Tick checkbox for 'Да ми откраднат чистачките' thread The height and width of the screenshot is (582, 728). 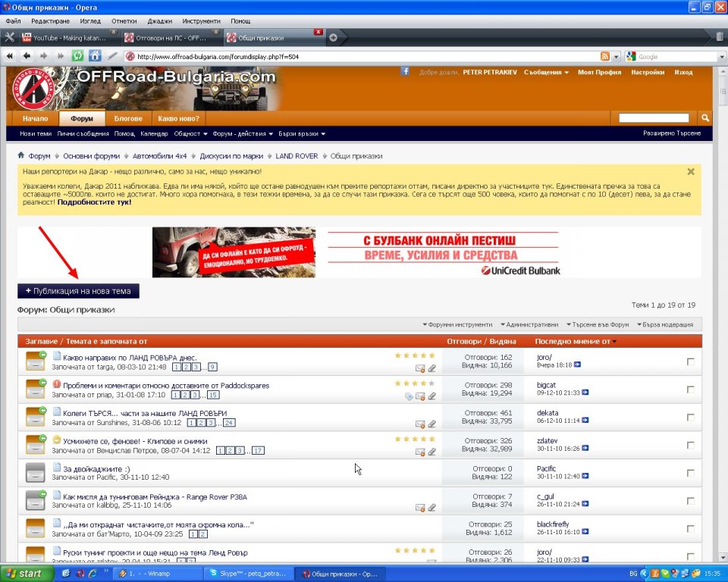point(691,529)
